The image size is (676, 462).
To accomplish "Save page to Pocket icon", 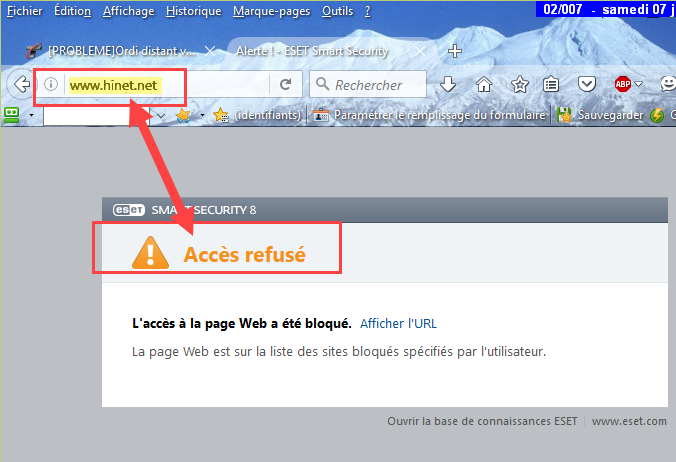I will [x=587, y=84].
